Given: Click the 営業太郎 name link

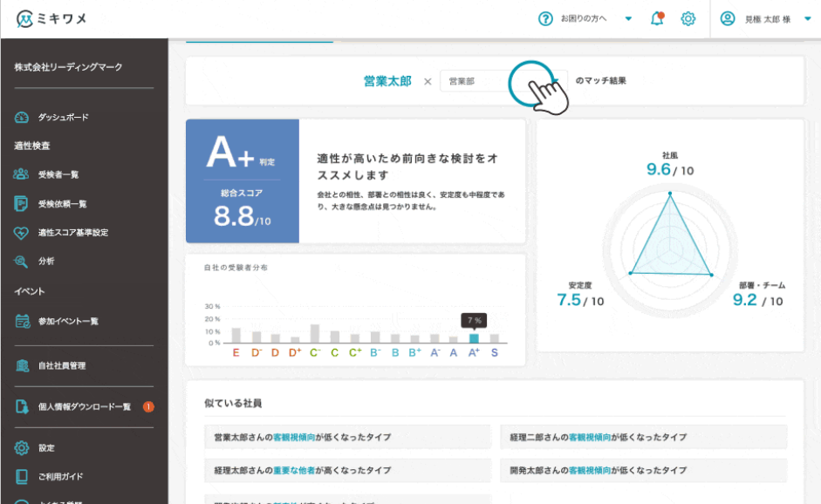Looking at the screenshot, I should click(x=387, y=81).
